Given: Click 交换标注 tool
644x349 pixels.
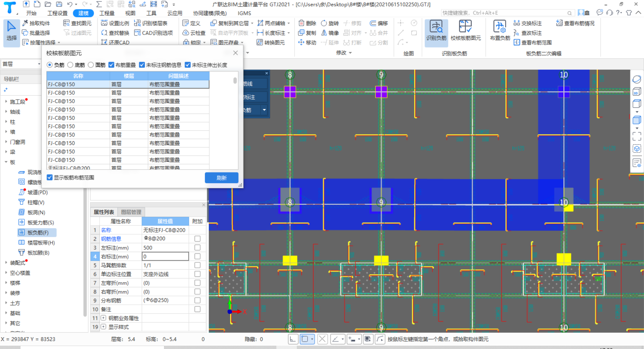Looking at the screenshot, I should (x=528, y=23).
